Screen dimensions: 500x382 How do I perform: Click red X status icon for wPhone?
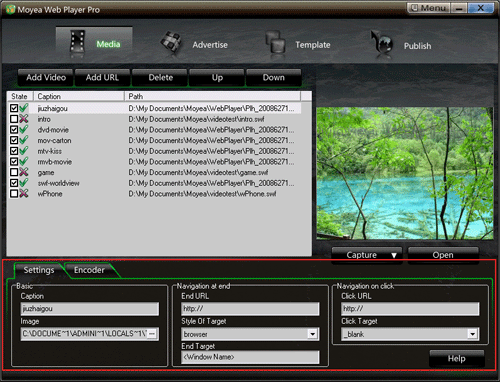coord(24,193)
